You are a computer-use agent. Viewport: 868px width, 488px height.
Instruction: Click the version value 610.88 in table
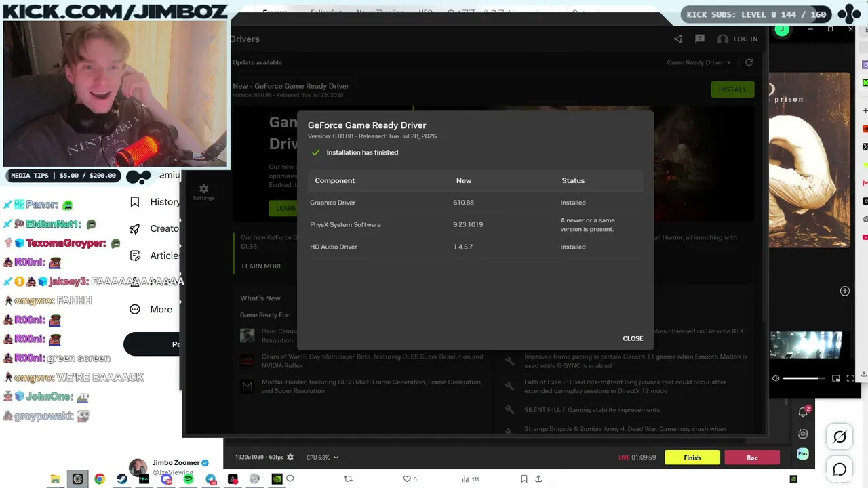tap(464, 203)
